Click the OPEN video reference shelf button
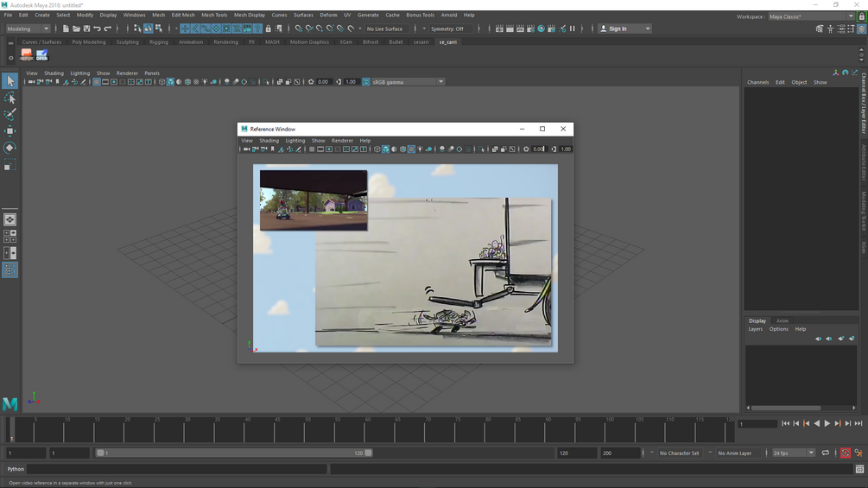This screenshot has width=868, height=488. [42, 54]
